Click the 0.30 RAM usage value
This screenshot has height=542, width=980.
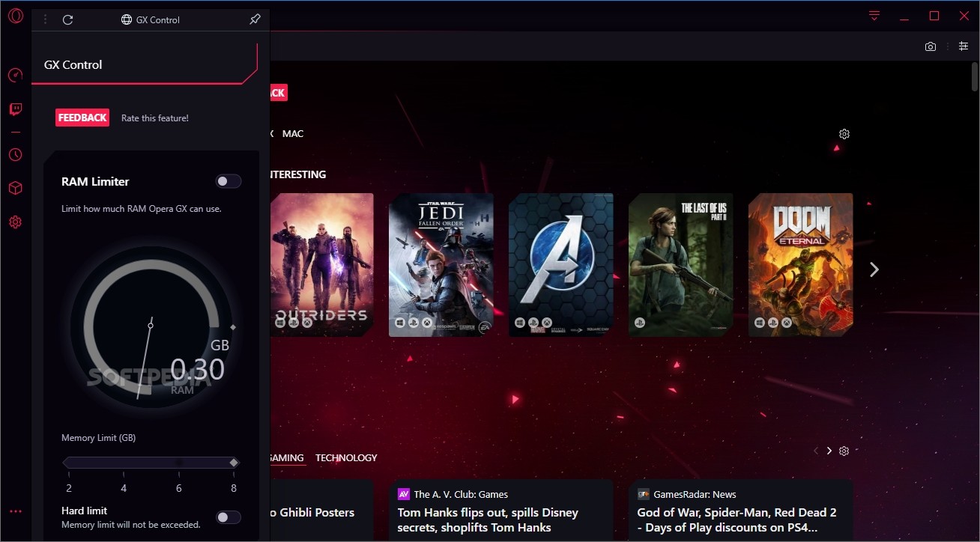(x=197, y=369)
